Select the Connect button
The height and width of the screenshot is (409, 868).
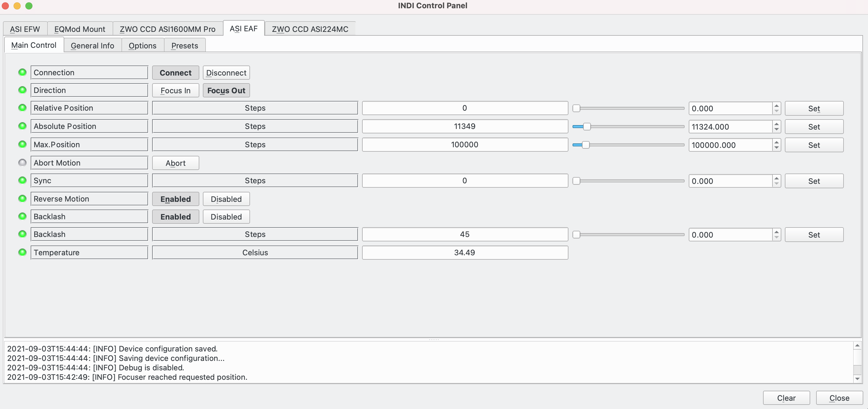pos(175,73)
